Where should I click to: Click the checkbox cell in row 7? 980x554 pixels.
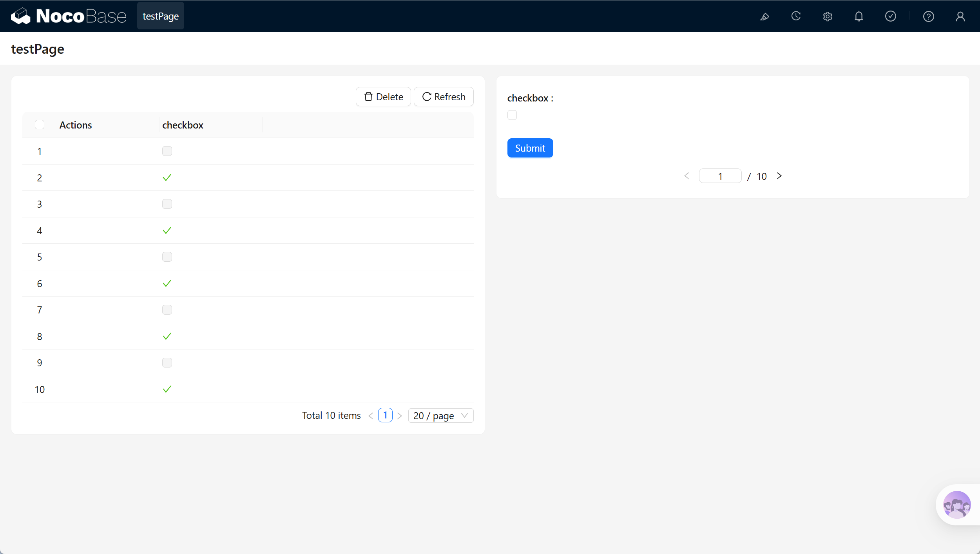point(167,310)
